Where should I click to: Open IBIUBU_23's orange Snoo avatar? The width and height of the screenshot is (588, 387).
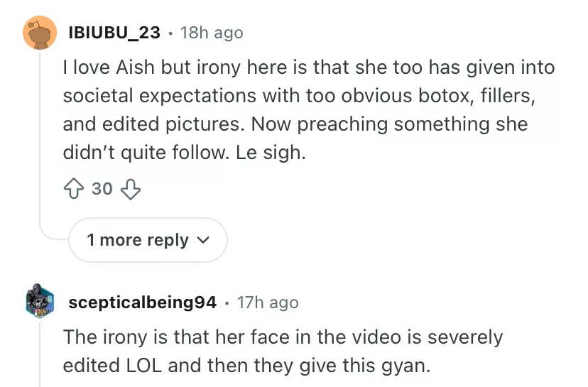click(x=40, y=33)
